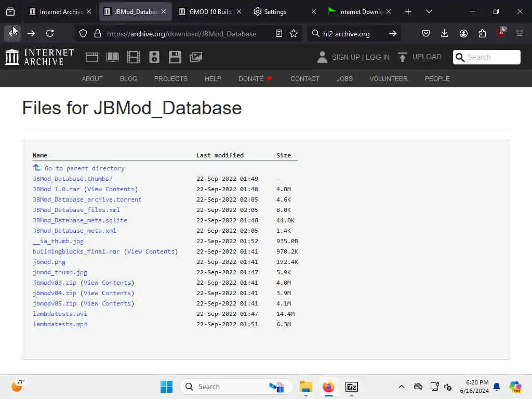
Task: Open notifications bell in system tray
Action: click(x=497, y=387)
